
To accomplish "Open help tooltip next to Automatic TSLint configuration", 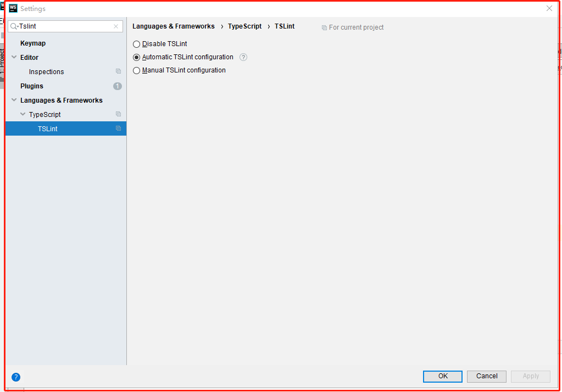I will pos(243,57).
